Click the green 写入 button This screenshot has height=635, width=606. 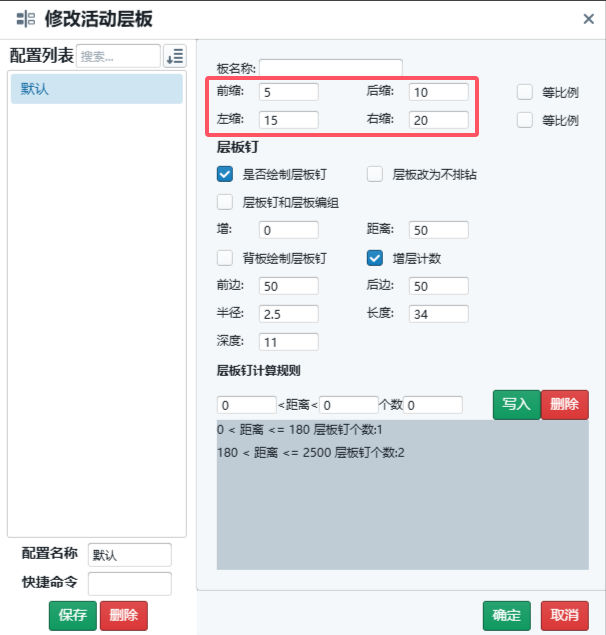(515, 404)
